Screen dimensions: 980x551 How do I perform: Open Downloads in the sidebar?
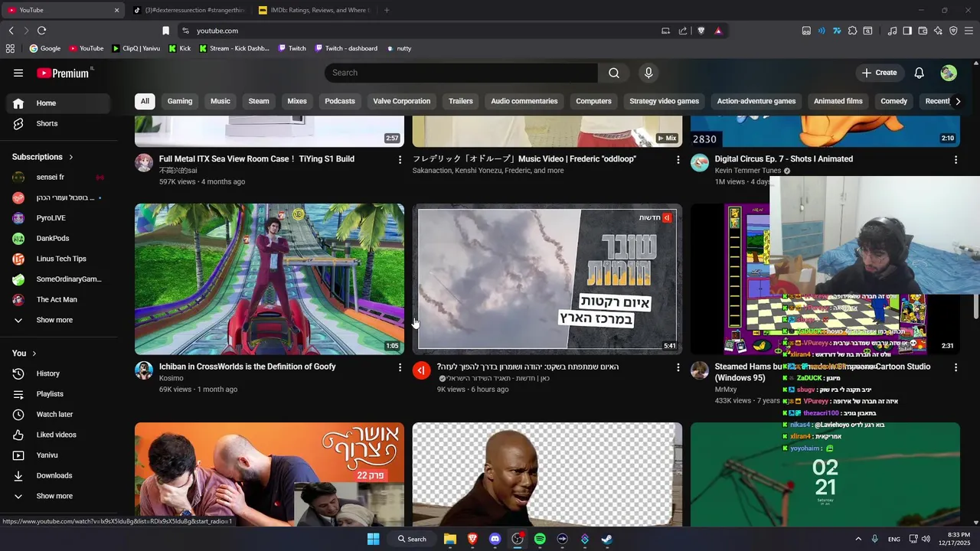[x=59, y=475]
